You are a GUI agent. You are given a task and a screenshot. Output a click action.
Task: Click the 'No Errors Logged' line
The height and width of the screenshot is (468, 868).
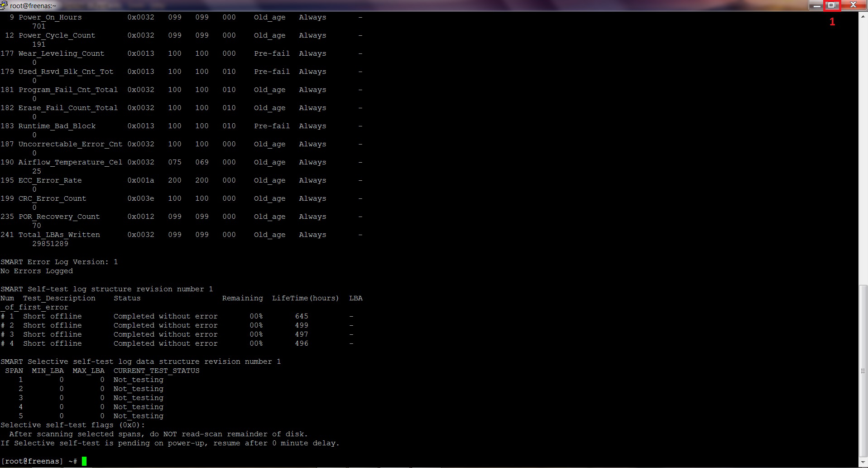pos(37,271)
